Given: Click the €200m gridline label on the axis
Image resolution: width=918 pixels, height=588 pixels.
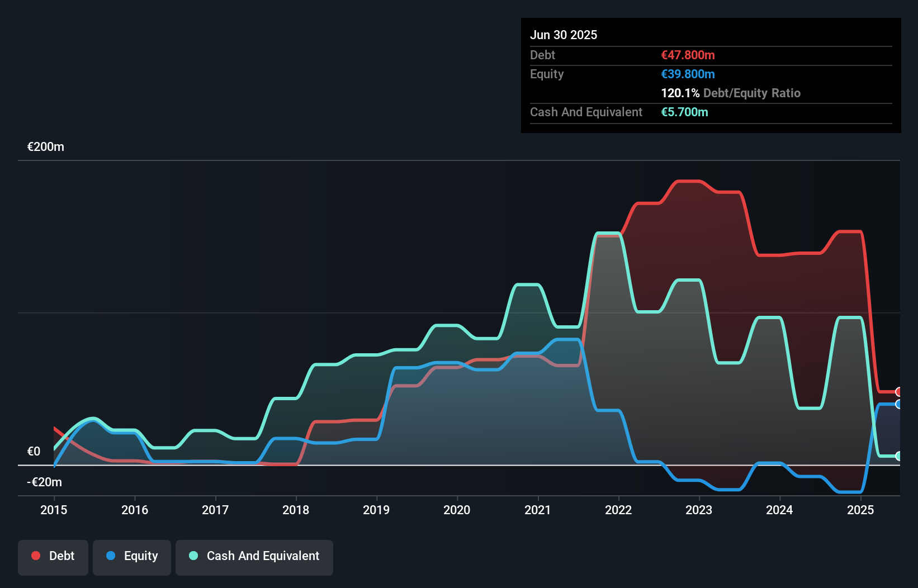Looking at the screenshot, I should [x=45, y=146].
